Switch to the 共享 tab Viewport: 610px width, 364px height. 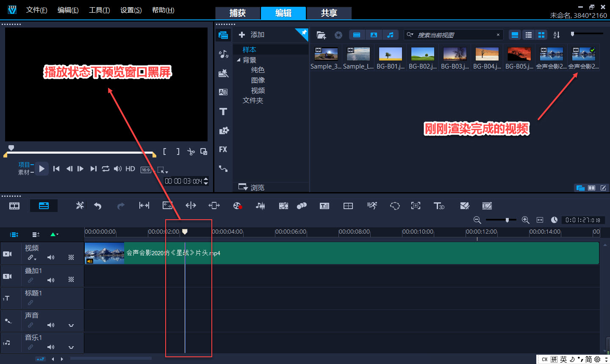tap(329, 13)
